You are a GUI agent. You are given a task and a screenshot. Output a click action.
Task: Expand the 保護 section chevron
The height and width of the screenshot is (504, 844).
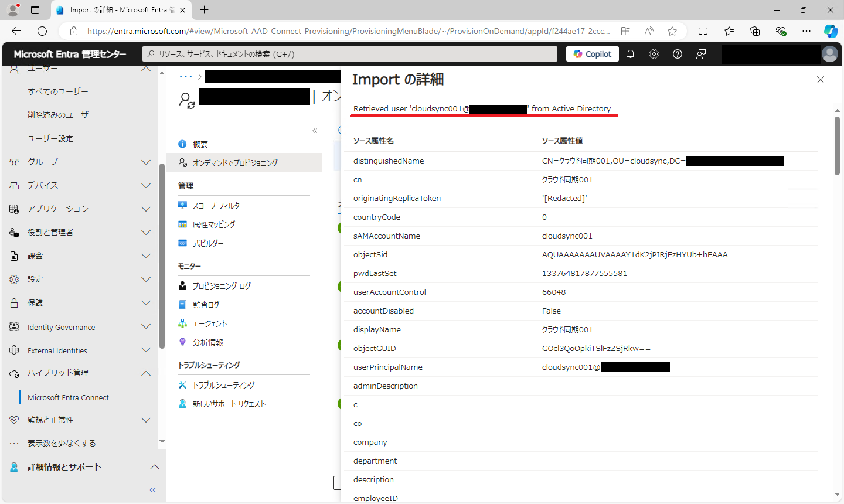pyautogui.click(x=146, y=303)
